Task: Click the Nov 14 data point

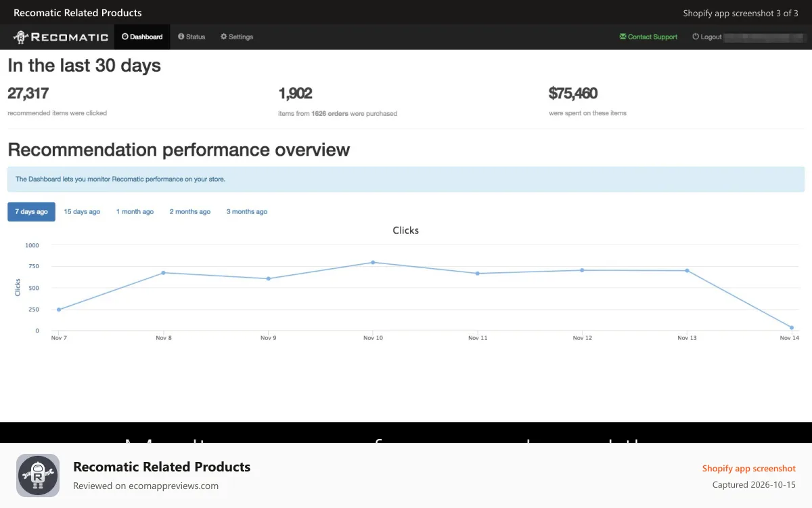Action: pos(792,328)
